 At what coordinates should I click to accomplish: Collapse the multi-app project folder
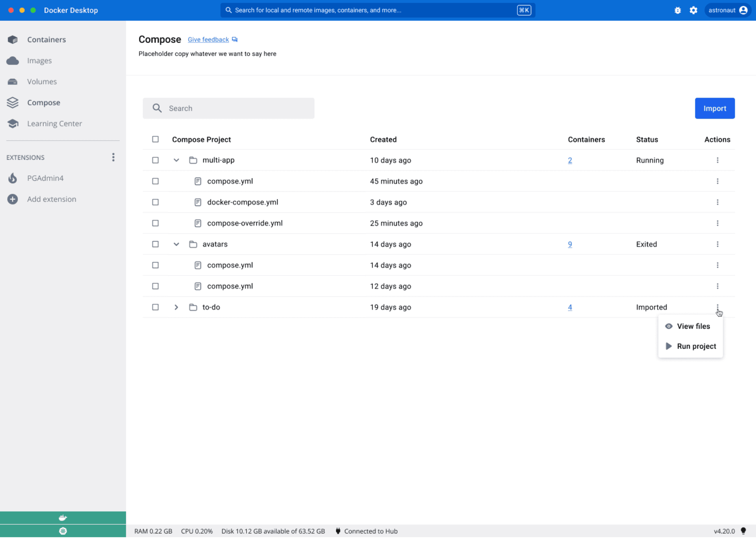(176, 160)
